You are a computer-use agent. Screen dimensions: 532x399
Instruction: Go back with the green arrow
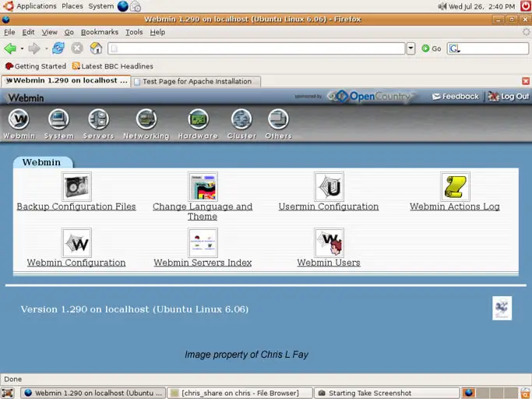(10, 48)
